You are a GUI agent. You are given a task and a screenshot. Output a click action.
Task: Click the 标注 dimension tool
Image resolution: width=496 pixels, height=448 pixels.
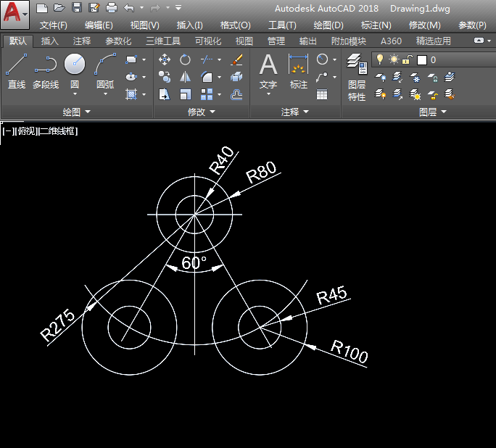299,72
